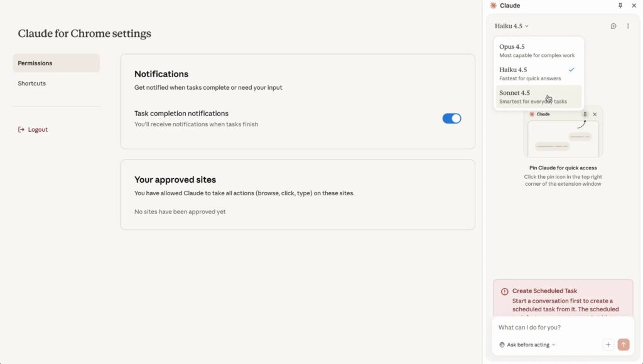Select the checked Haiku 4.5 option

point(538,73)
